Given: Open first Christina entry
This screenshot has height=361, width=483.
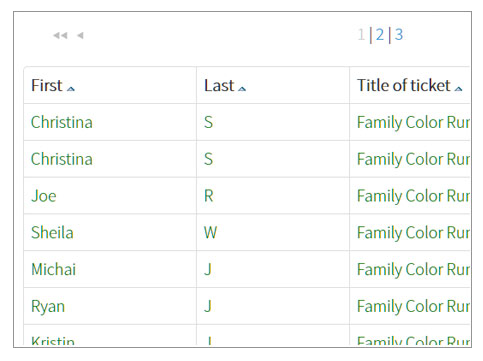Looking at the screenshot, I should [62, 122].
